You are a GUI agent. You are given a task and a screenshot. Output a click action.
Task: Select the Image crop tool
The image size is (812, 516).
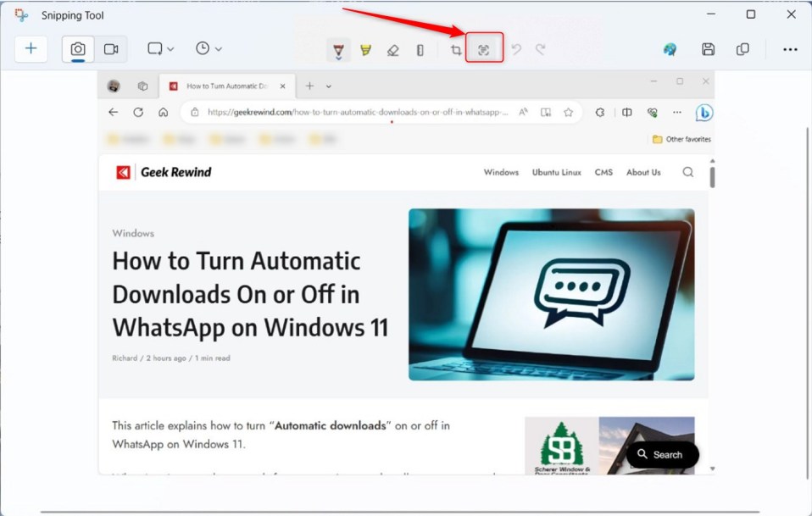coord(456,50)
